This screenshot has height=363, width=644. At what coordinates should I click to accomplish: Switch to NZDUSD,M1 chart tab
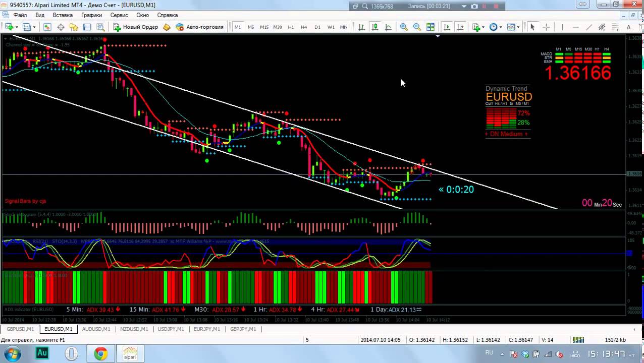coord(134,329)
